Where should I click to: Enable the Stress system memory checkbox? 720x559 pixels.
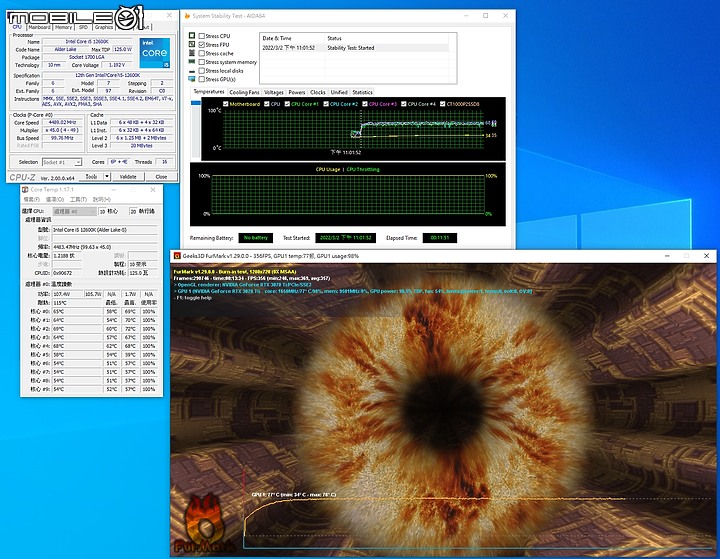[202, 62]
